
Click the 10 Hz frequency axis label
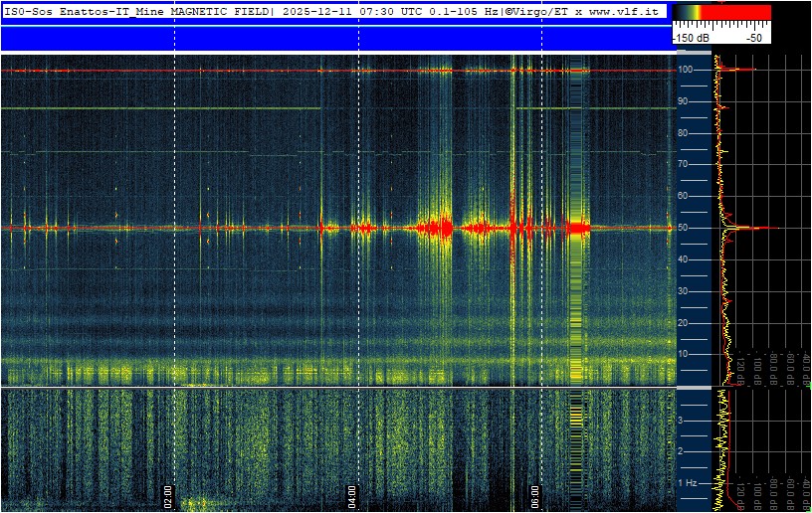point(683,354)
